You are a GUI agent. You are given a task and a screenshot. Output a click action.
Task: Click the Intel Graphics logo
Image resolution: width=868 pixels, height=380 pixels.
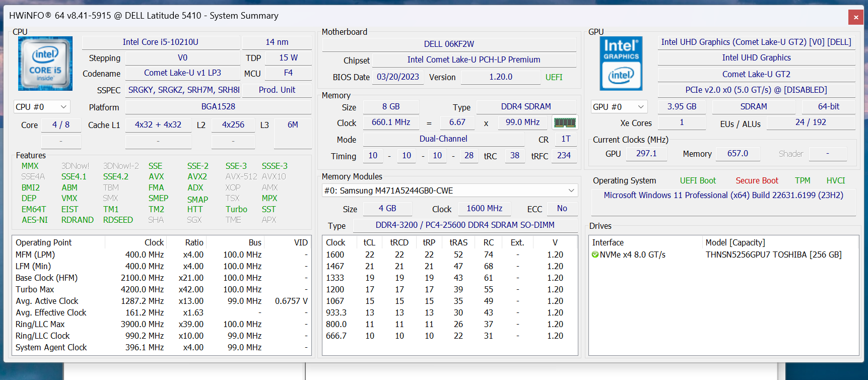coord(621,64)
